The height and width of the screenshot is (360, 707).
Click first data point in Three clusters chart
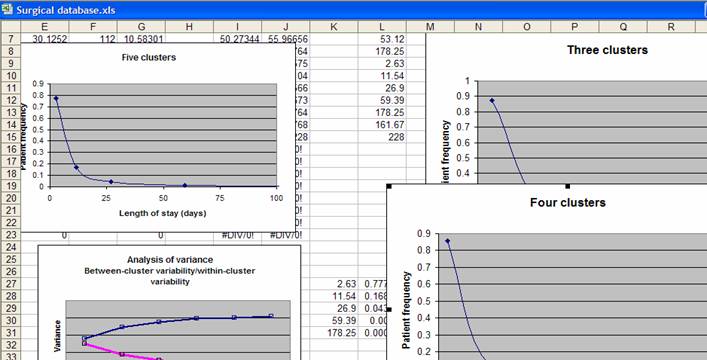(492, 100)
